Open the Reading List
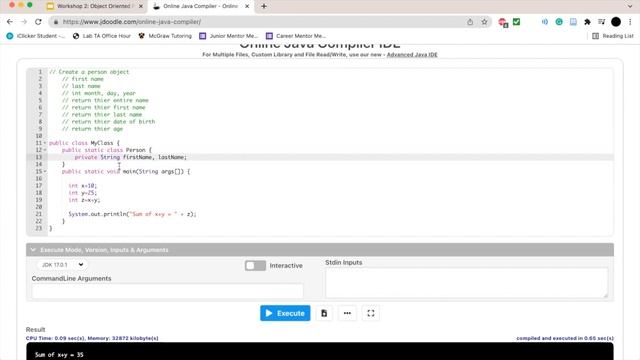Image resolution: width=640 pixels, height=360 pixels. point(613,36)
